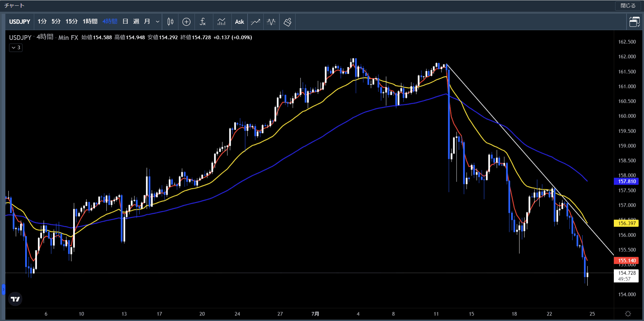
Task: Click the チャート window title
Action: [x=14, y=6]
